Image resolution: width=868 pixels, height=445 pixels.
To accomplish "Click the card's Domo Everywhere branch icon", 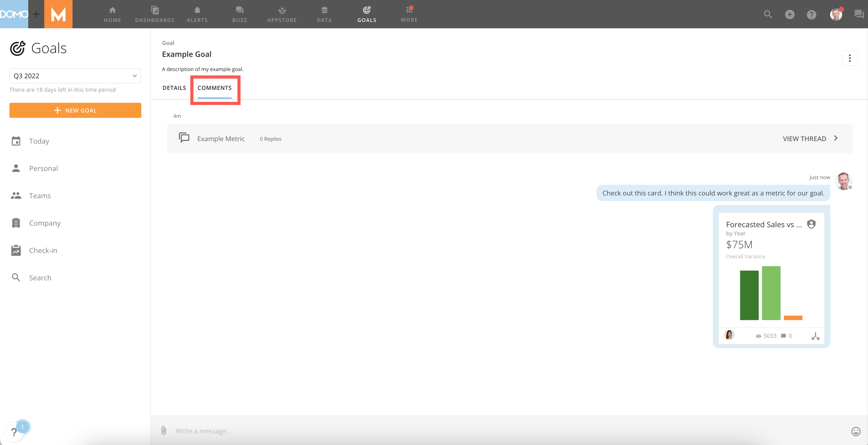I will pyautogui.click(x=816, y=336).
